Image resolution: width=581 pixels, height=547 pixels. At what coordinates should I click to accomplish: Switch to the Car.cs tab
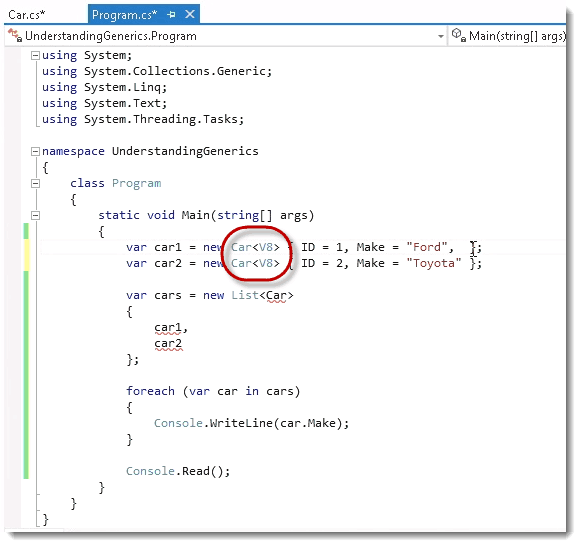click(27, 15)
